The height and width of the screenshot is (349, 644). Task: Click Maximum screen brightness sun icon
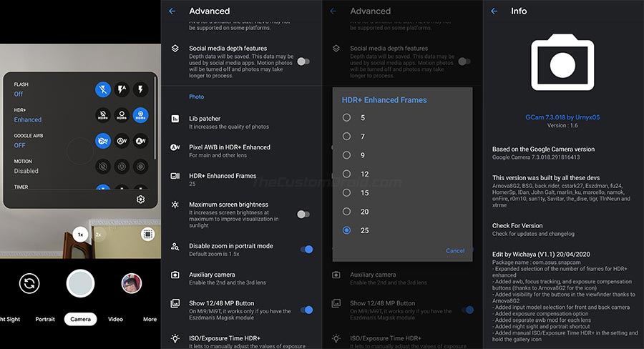point(175,205)
